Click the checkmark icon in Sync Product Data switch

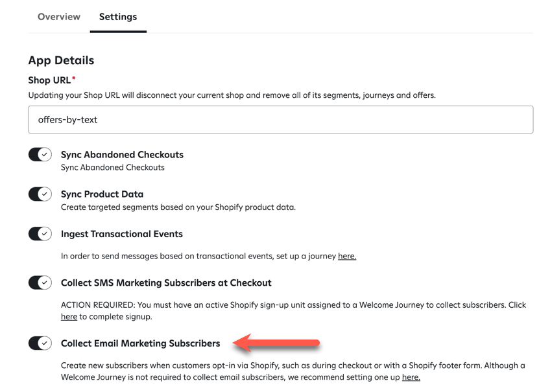click(44, 194)
